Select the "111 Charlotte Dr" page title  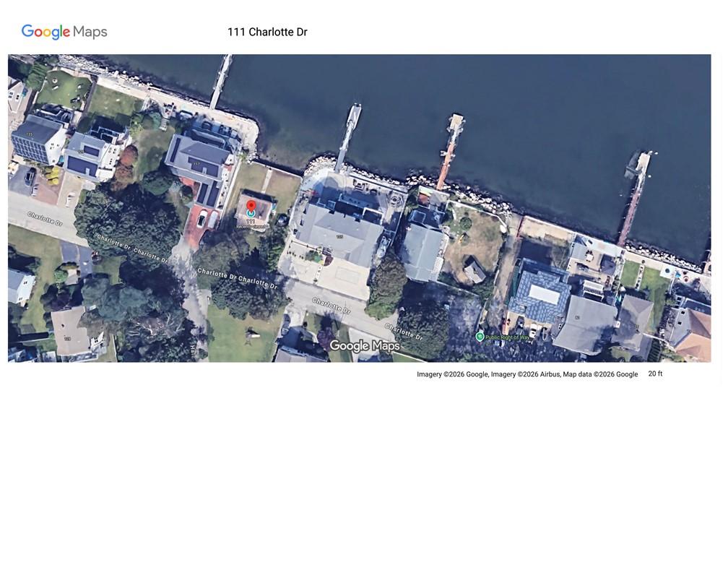point(267,32)
